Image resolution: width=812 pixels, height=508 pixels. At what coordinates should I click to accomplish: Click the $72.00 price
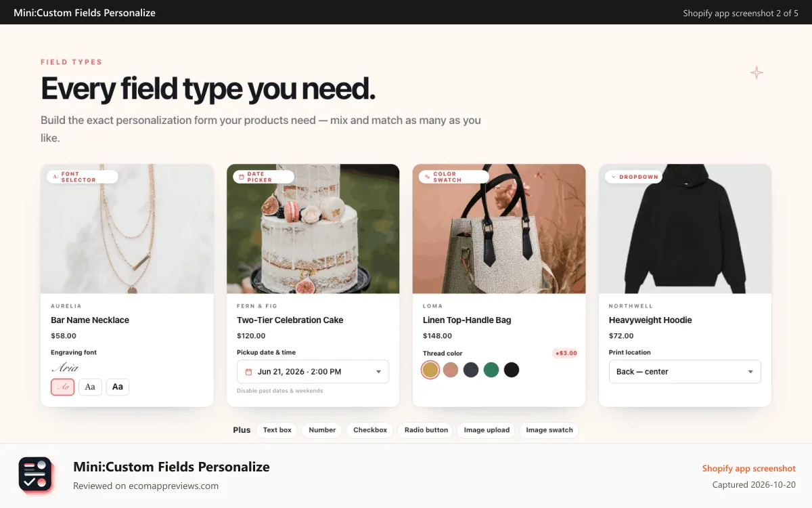click(621, 336)
